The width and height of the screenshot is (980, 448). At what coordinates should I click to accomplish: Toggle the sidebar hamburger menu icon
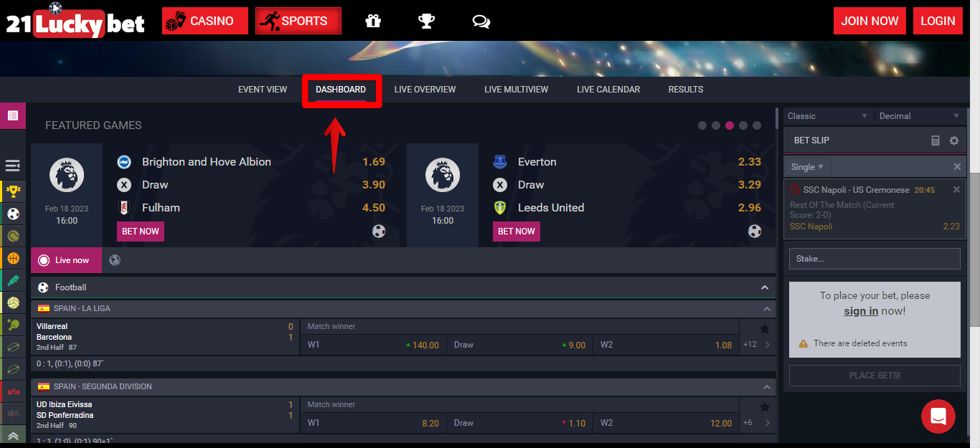13,166
